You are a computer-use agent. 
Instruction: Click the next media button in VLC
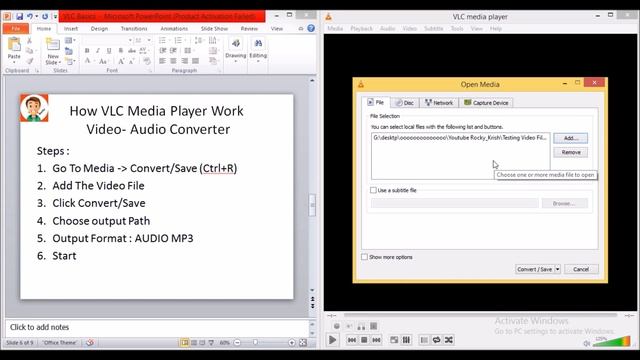376,340
